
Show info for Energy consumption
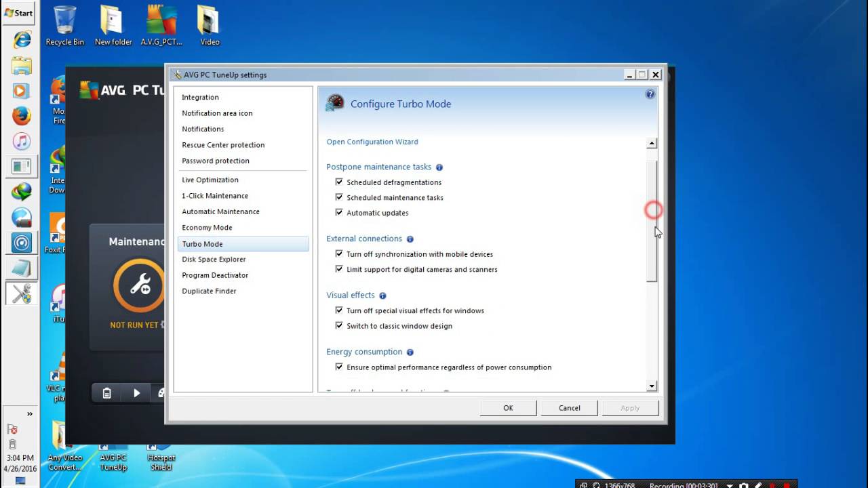(410, 352)
